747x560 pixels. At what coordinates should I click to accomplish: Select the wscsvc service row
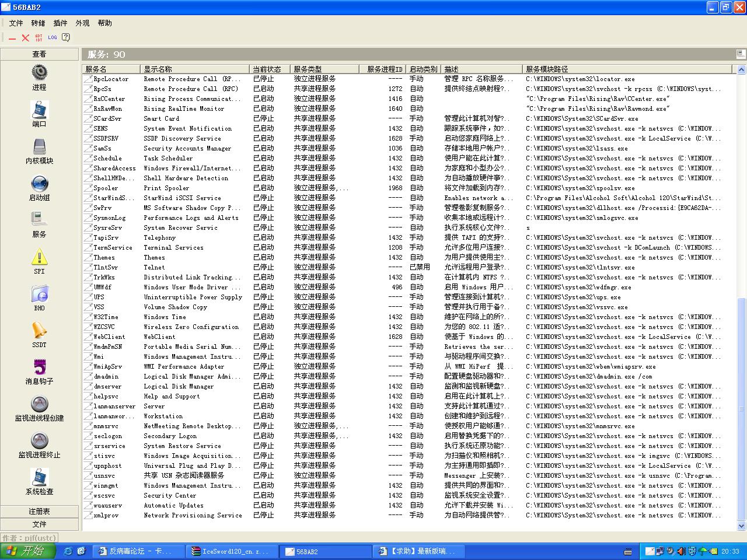407,495
